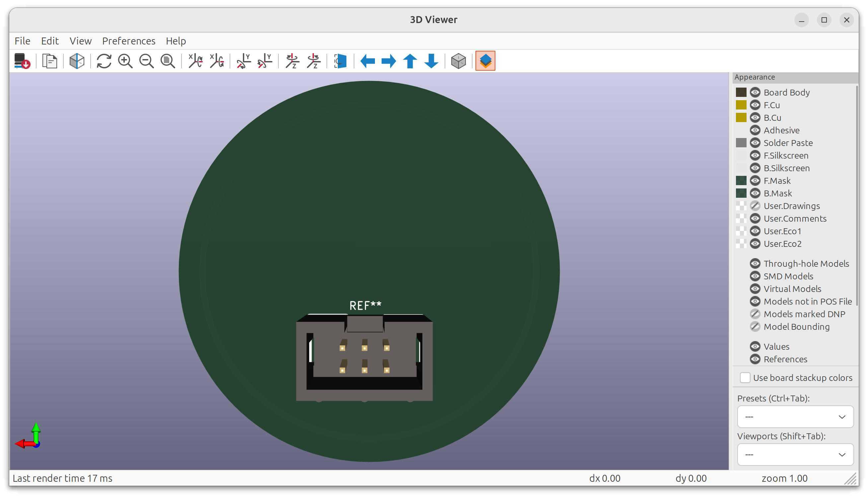Screen dimensions: 868x497
Task: Click the zoom to fit icon
Action: click(168, 61)
